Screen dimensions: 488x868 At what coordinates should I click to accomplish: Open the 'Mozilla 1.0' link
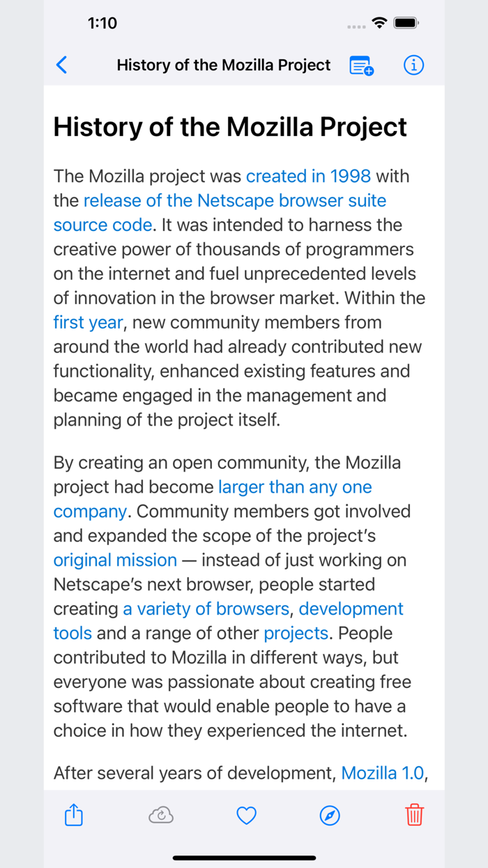click(x=382, y=772)
